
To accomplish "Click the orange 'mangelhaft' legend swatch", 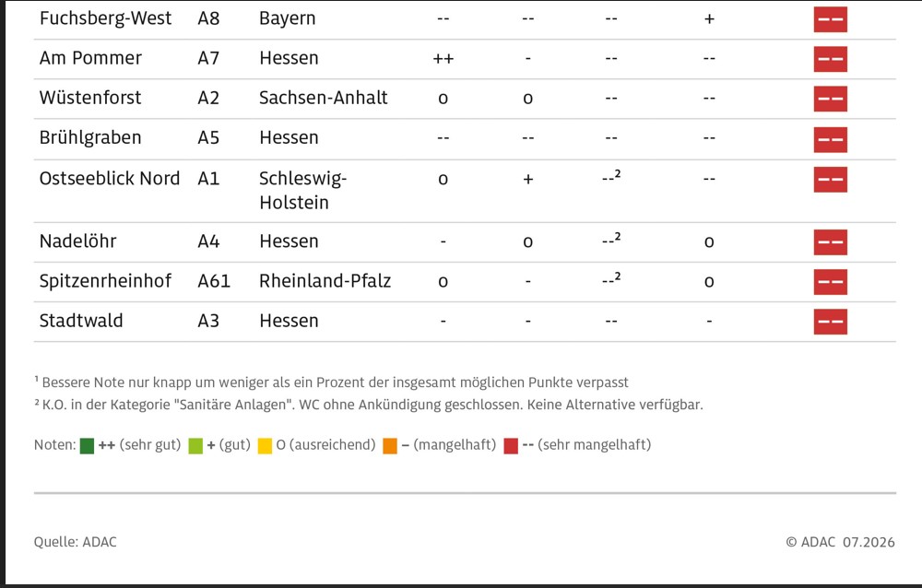I will [x=390, y=446].
